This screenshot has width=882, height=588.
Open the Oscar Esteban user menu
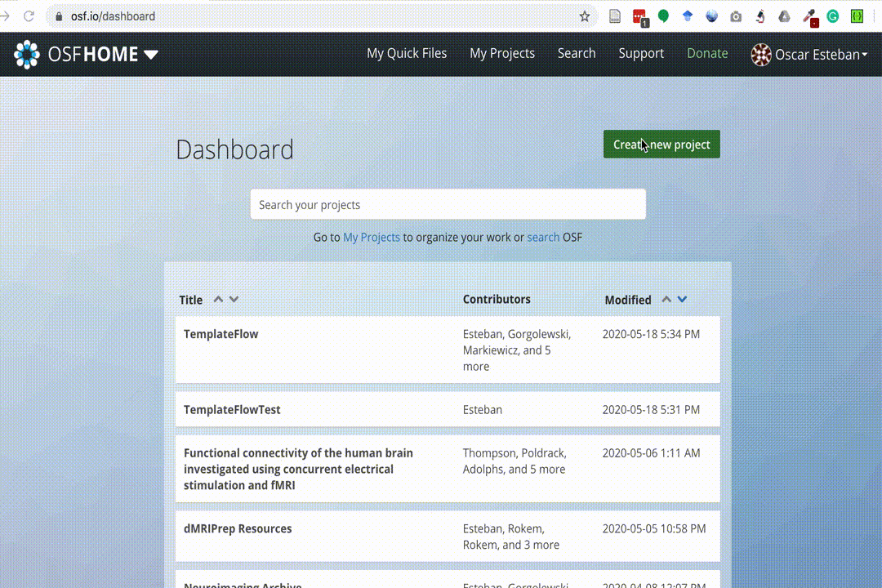pyautogui.click(x=808, y=55)
